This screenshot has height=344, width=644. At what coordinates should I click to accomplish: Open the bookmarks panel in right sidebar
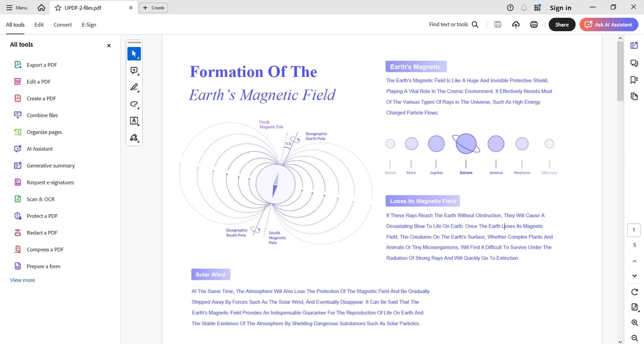(634, 80)
